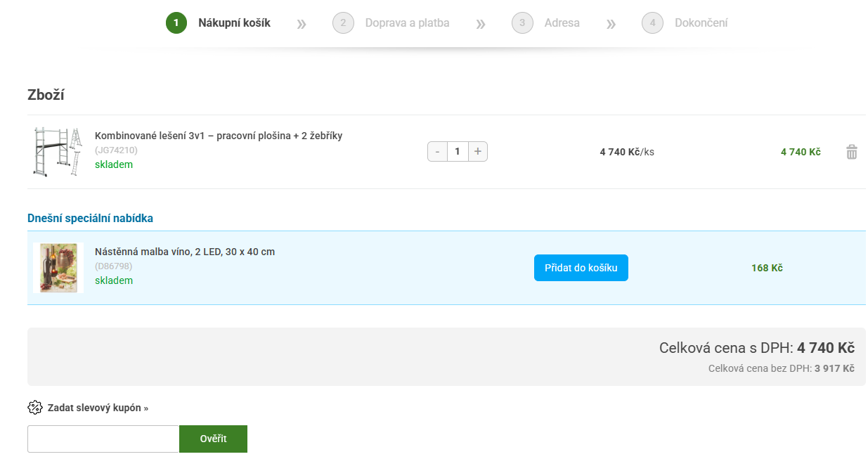This screenshot has height=459, width=868.
Task: Go to the Dokončení step
Action: tap(701, 23)
